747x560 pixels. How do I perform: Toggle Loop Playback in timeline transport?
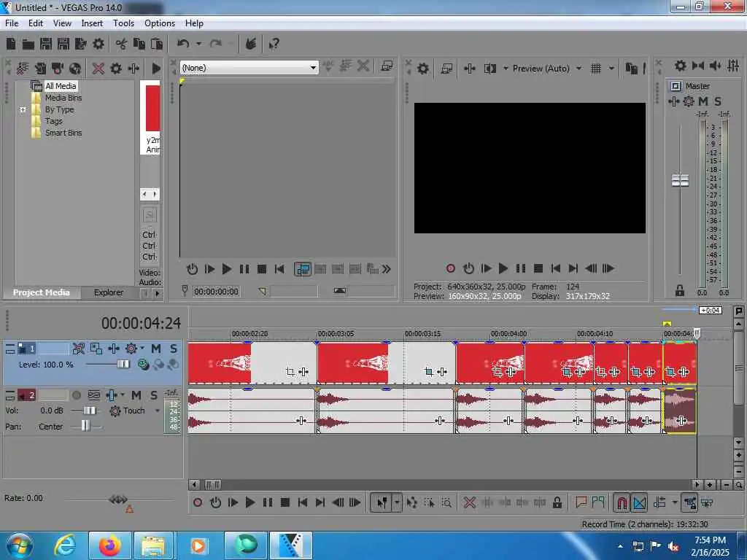215,502
